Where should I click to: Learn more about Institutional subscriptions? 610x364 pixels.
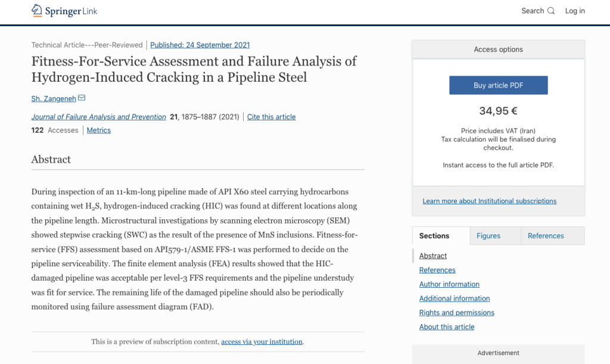(x=489, y=201)
